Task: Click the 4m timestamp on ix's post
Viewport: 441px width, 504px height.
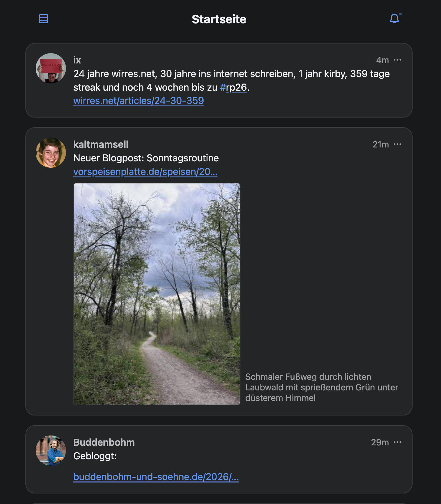Action: pos(382,60)
